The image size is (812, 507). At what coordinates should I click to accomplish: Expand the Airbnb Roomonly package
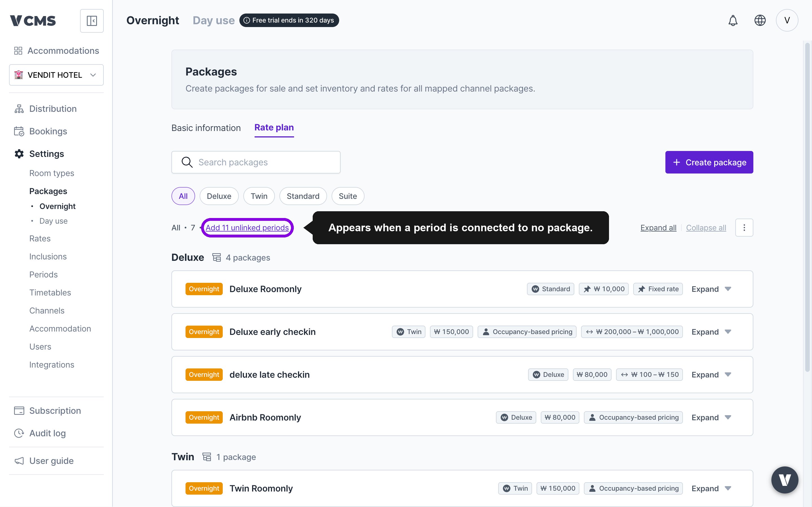click(711, 417)
